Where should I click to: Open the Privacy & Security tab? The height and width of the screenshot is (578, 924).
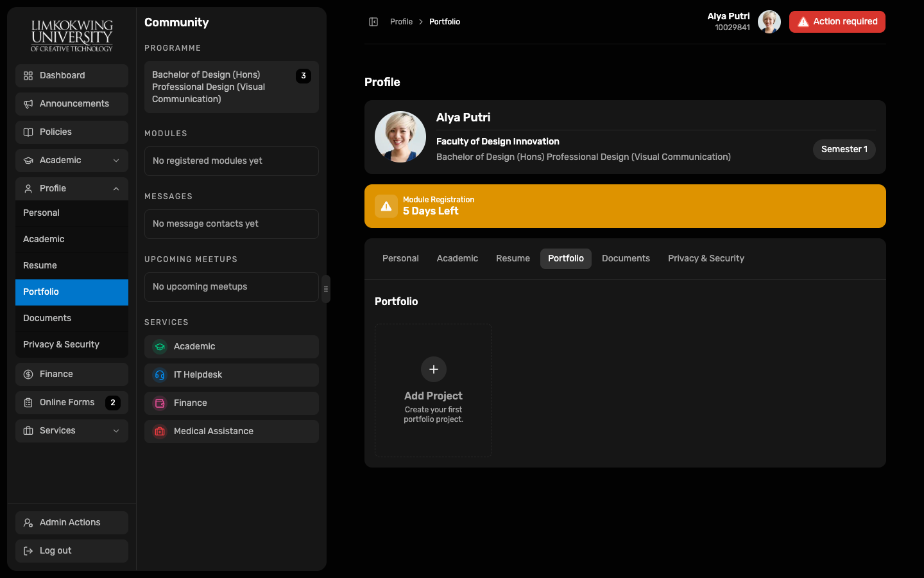pos(706,259)
